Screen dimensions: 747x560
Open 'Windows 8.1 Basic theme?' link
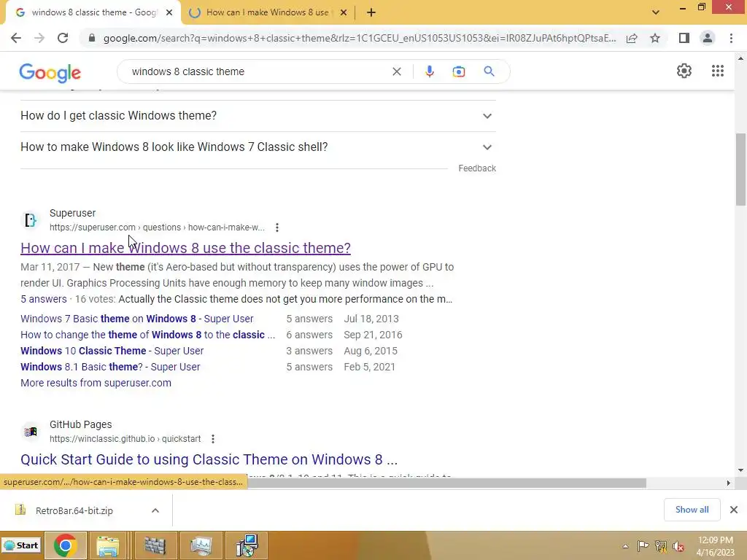click(x=111, y=367)
